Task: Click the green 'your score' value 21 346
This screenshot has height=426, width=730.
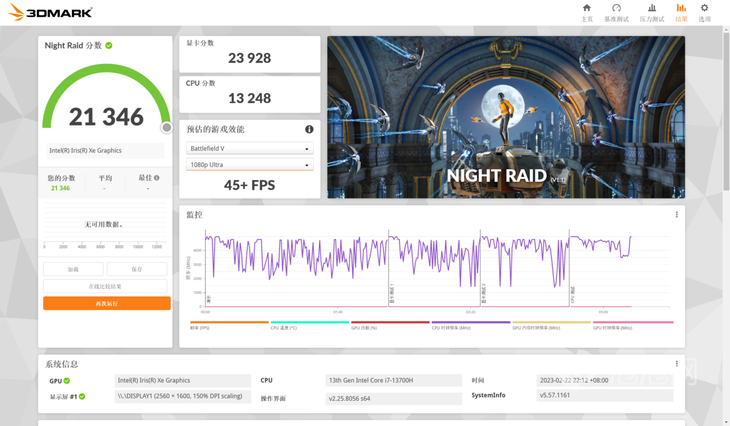Action: click(x=61, y=188)
